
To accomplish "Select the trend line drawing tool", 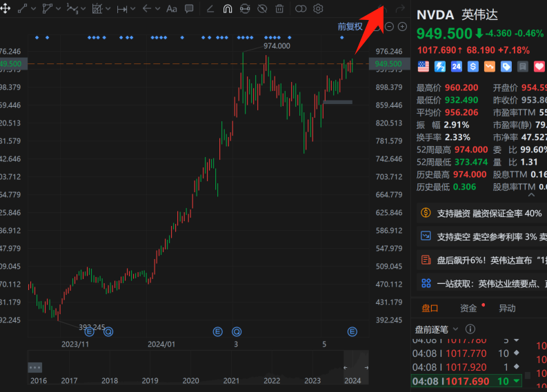I will 22,9.
